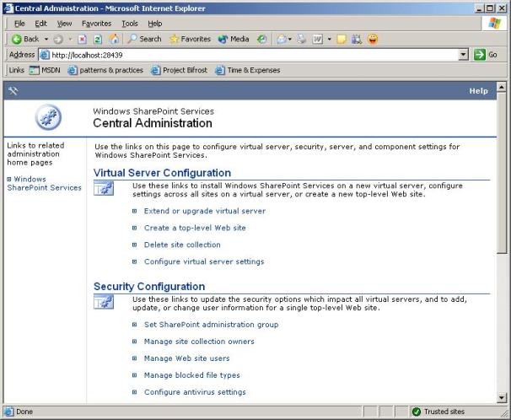
Task: Open the View menu
Action: click(65, 24)
